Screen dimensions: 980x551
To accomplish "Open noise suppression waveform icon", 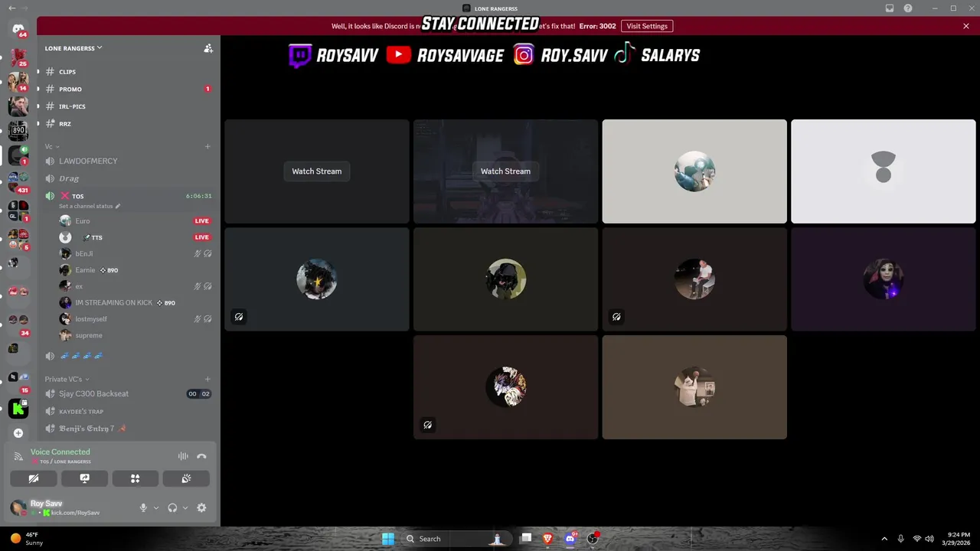I will (x=183, y=456).
